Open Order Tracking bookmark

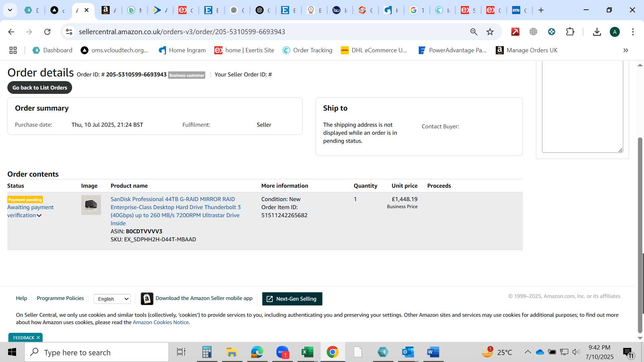pyautogui.click(x=308, y=50)
